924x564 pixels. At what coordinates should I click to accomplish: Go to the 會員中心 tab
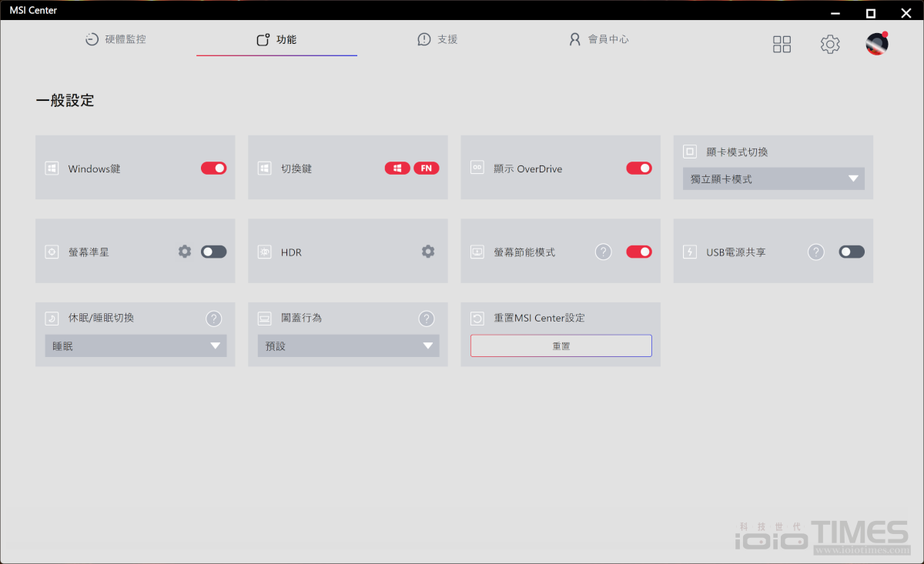(598, 39)
